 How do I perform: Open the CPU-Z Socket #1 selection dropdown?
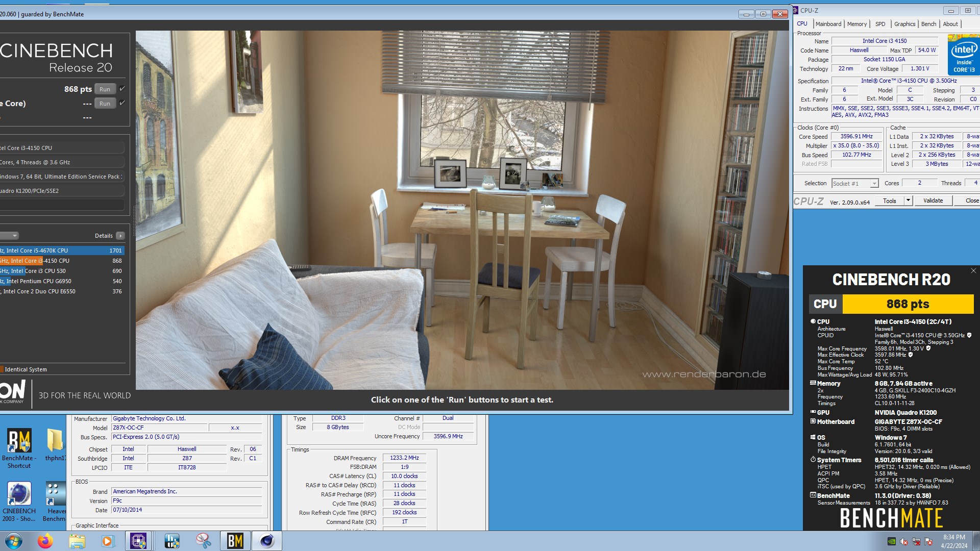pos(855,184)
